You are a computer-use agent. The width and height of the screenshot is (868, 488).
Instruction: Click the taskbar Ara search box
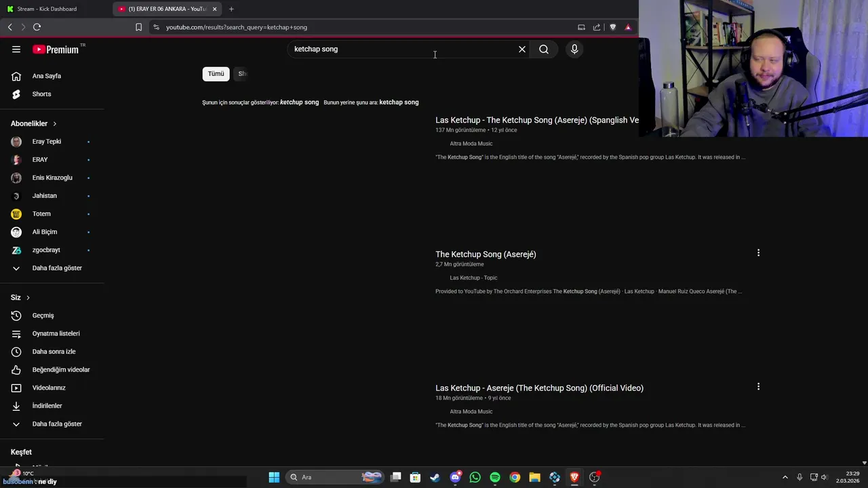tap(336, 477)
